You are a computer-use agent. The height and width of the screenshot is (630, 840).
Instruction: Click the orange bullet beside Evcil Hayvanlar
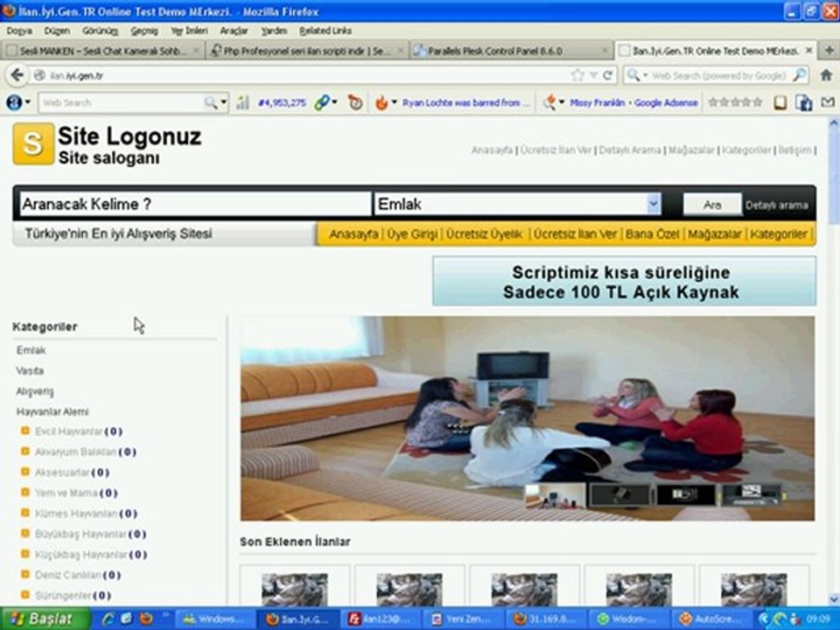[x=24, y=430]
